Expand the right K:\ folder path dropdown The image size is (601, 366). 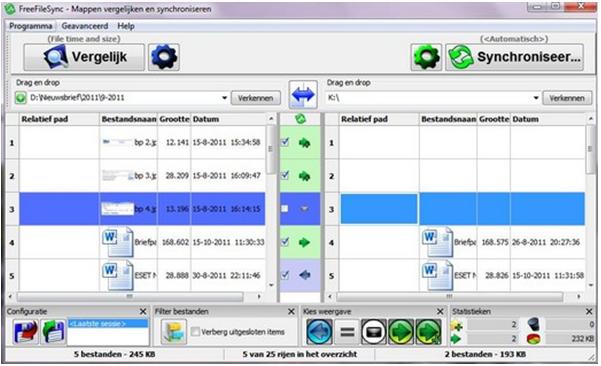[x=536, y=98]
